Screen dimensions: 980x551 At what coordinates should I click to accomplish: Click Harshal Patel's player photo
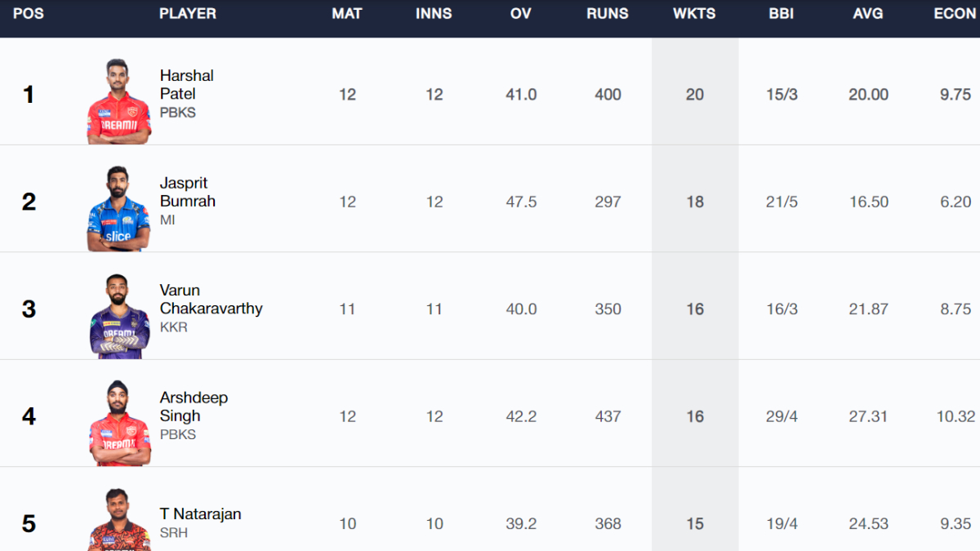[119, 101]
